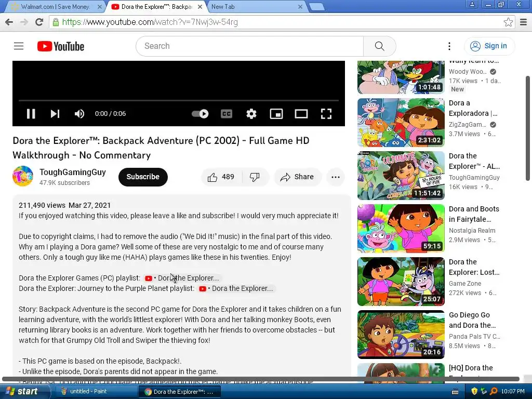
Task: Pause the video playback
Action: (x=31, y=114)
